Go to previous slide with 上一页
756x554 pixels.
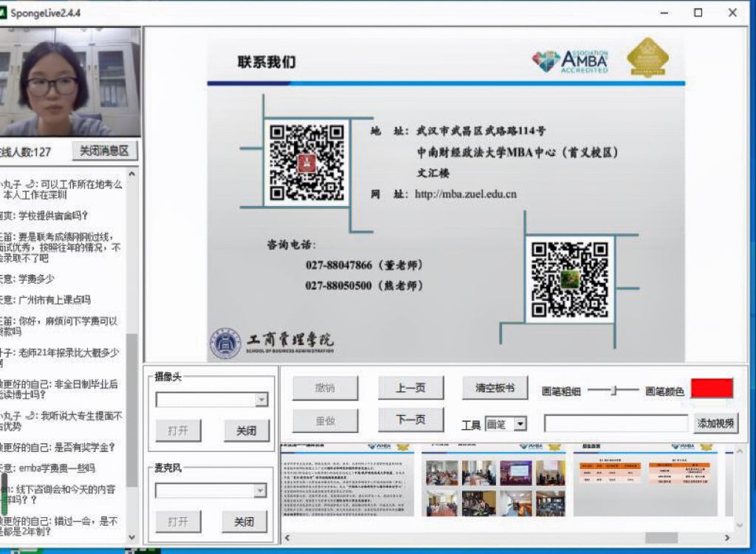pos(410,388)
